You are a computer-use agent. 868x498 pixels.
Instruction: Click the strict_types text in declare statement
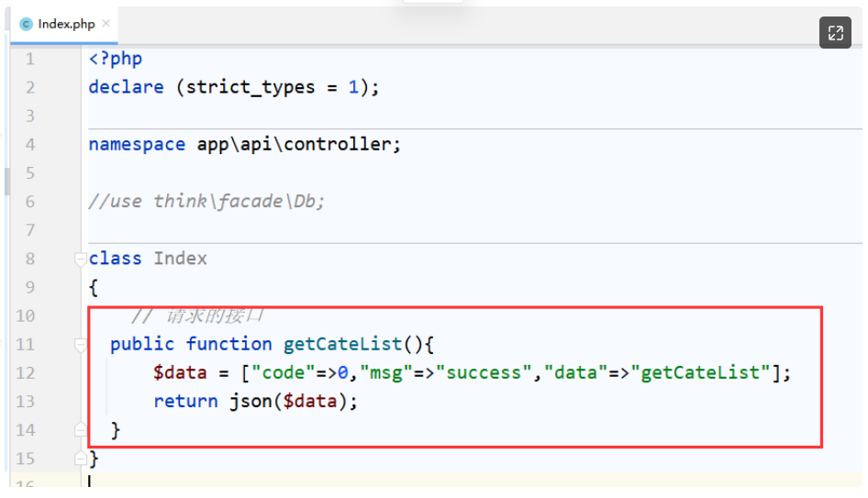245,88
